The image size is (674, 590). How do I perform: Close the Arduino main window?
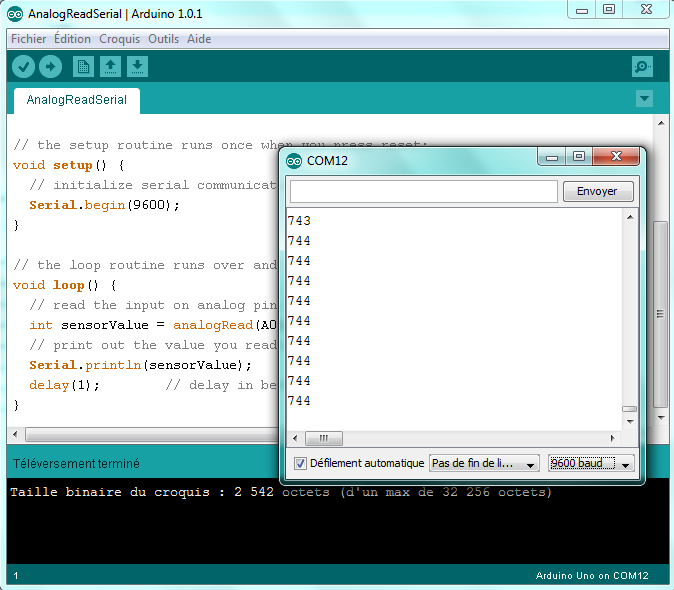coord(646,9)
